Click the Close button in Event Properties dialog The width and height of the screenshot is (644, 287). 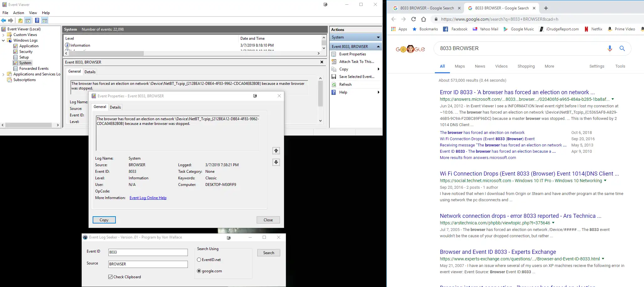coord(268,220)
